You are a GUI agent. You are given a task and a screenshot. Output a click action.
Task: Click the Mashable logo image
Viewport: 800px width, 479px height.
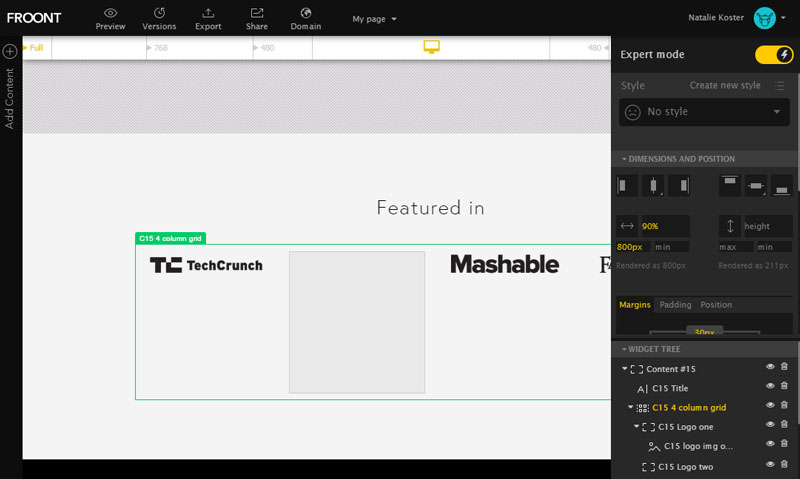coord(505,264)
